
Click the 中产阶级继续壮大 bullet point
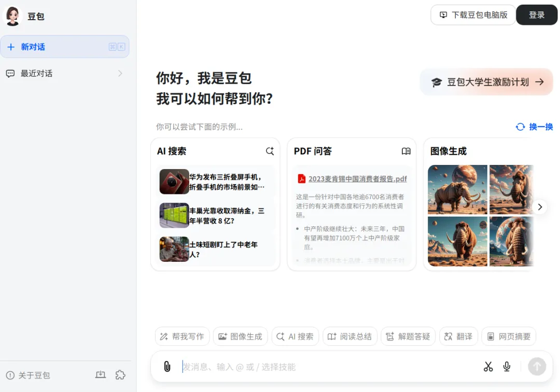pos(354,238)
